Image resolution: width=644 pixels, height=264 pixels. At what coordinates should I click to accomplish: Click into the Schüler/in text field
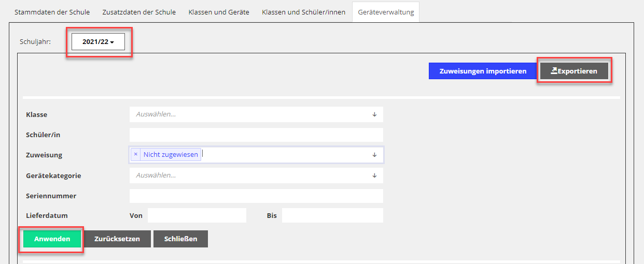(256, 135)
